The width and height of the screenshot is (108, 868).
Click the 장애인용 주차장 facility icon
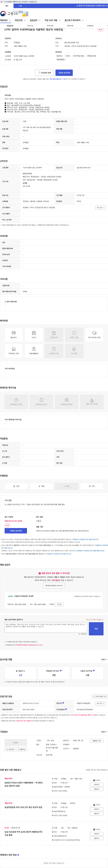[16, 402]
